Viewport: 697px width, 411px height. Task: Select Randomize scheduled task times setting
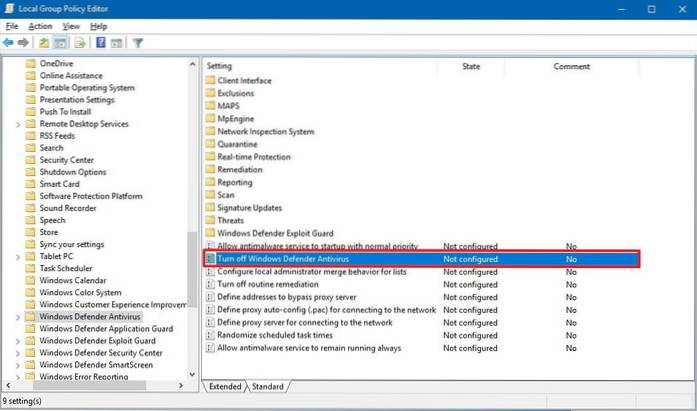click(x=275, y=335)
